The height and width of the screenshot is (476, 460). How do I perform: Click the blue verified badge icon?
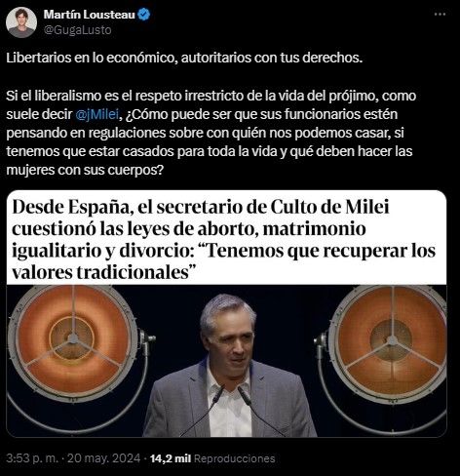[144, 15]
